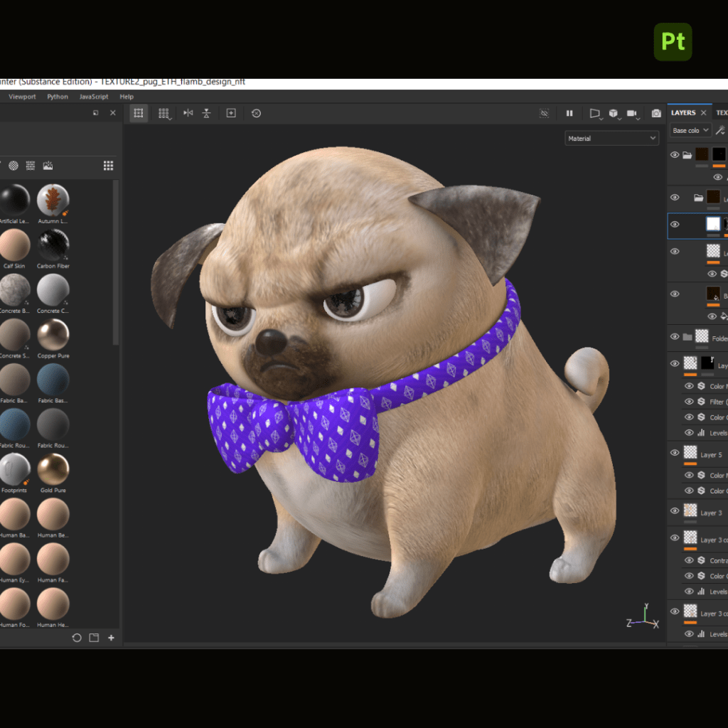Screen dimensions: 728x728
Task: Pause viewport rendering with the pause button
Action: tap(569, 113)
